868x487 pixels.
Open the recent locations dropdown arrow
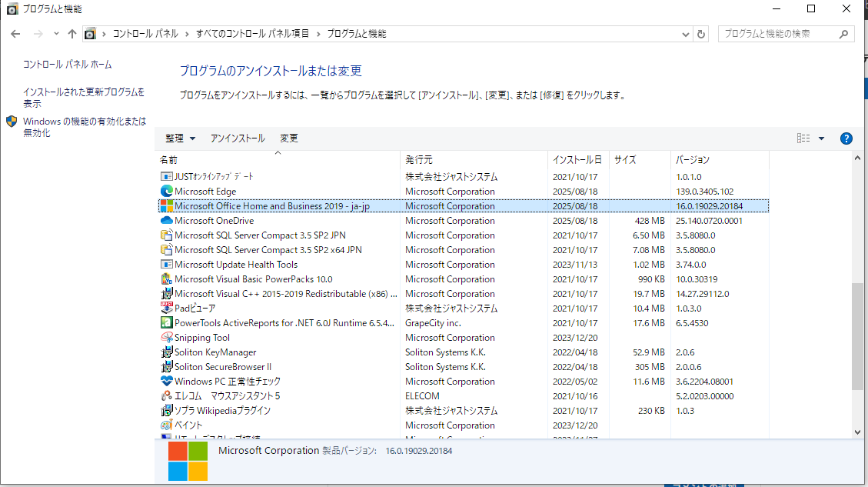coord(56,34)
